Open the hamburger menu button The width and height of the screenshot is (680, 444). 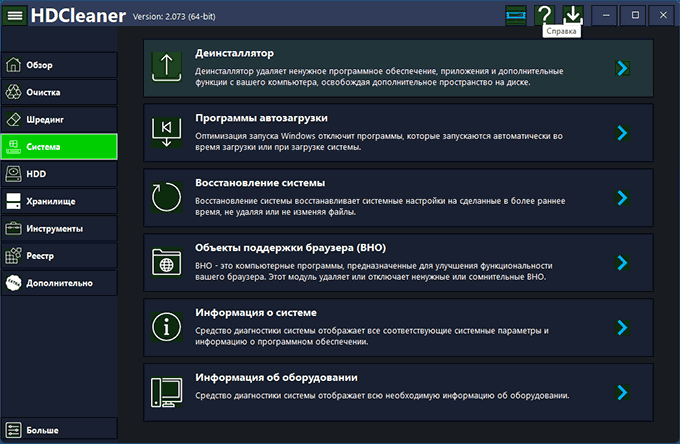(x=15, y=15)
